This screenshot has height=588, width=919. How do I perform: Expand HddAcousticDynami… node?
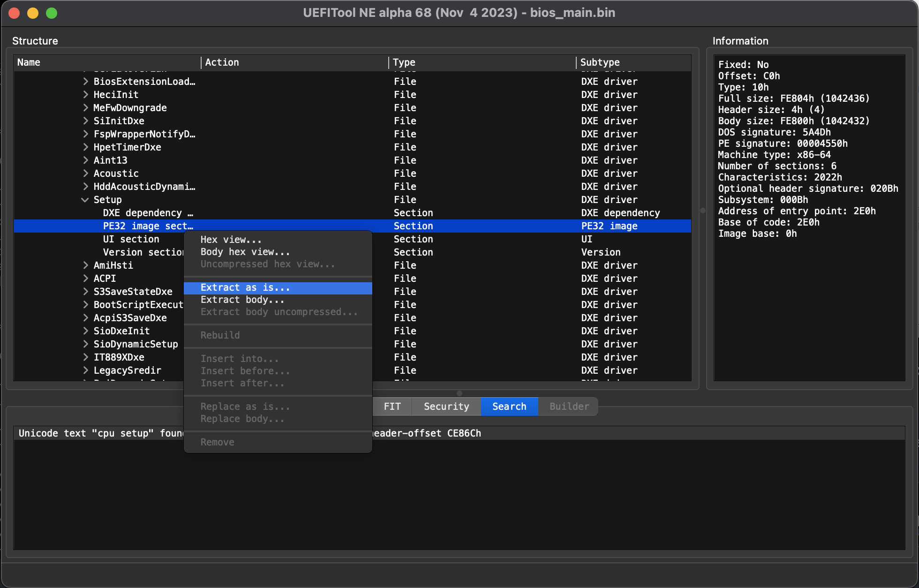click(85, 187)
